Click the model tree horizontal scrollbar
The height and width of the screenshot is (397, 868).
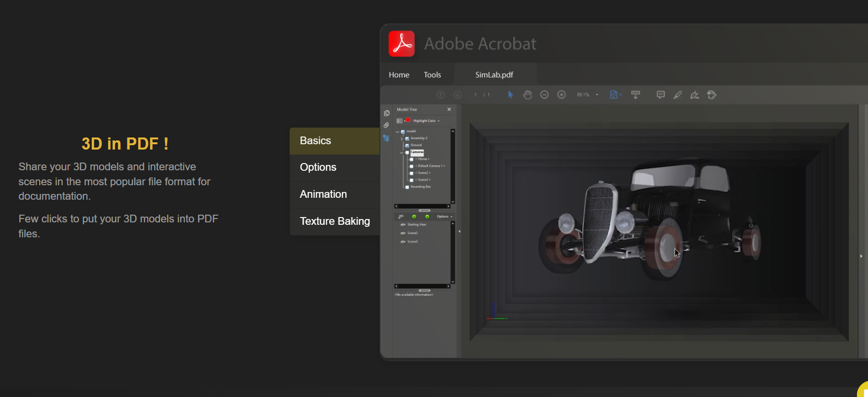pos(422,206)
